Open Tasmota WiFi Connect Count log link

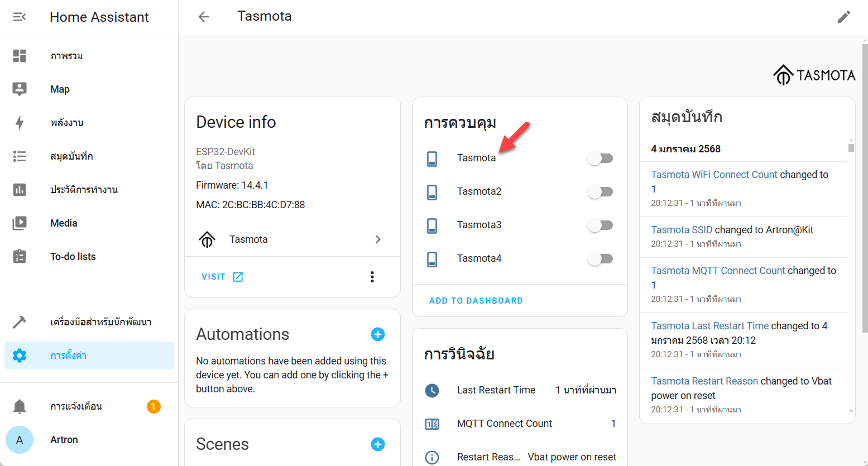pyautogui.click(x=714, y=175)
